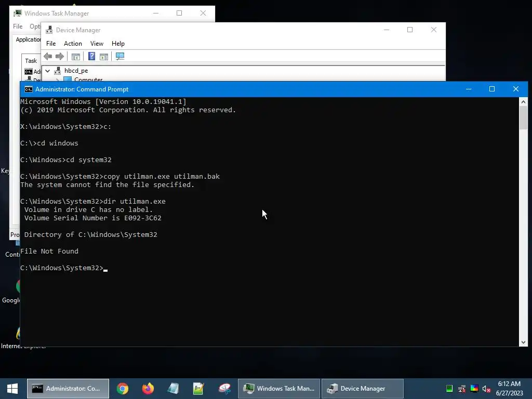
Task: Open Device Manager Help menu
Action: coord(118,44)
